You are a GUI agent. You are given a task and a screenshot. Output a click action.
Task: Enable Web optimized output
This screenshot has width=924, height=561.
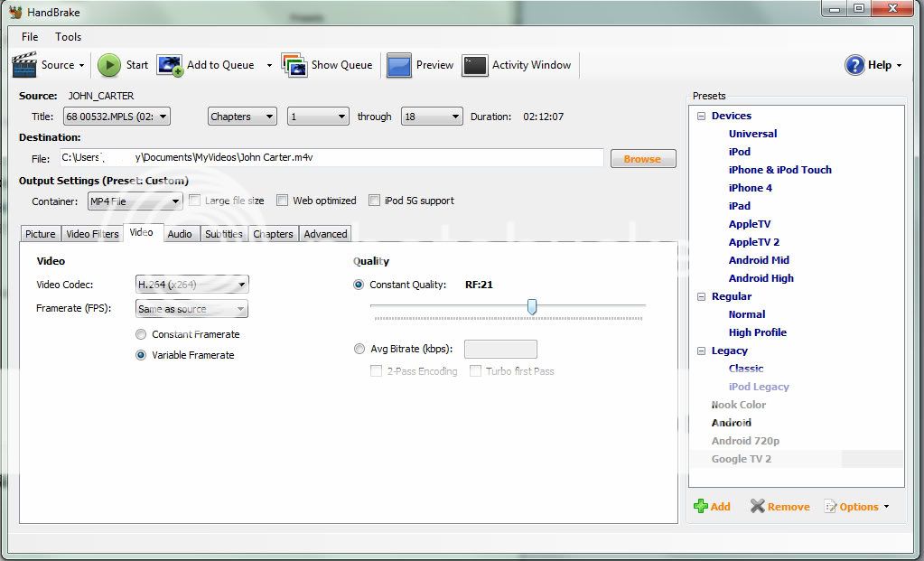[283, 200]
